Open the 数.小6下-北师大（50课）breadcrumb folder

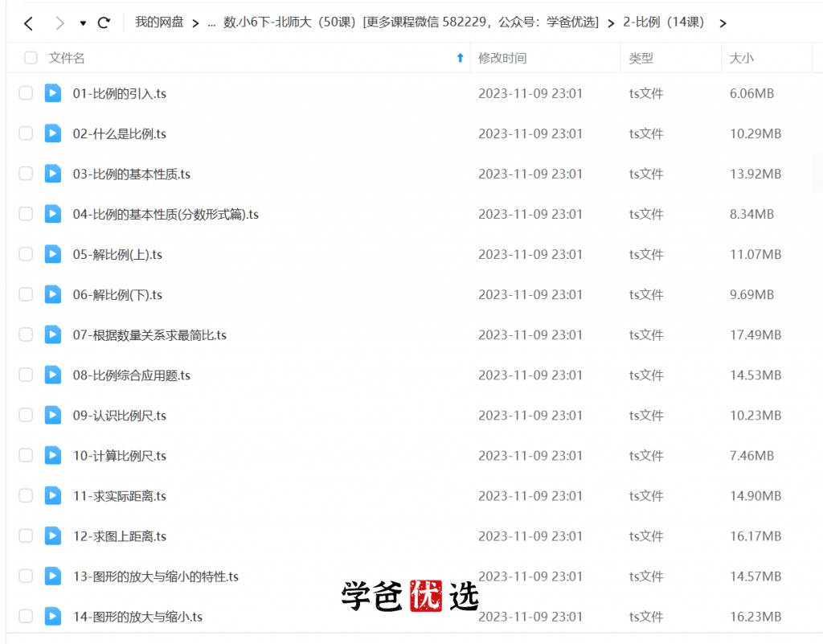pos(411,22)
